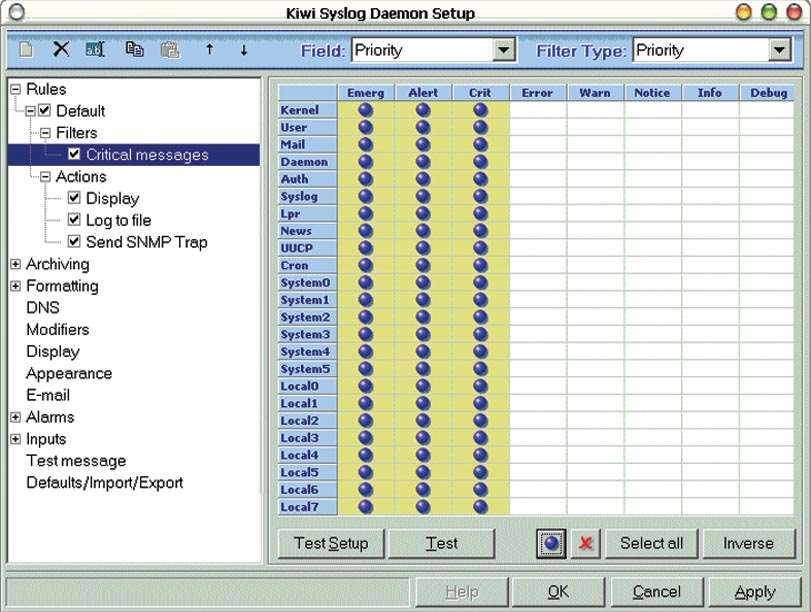Uncheck the Critical messages filter checkbox
The height and width of the screenshot is (612, 811).
74,154
